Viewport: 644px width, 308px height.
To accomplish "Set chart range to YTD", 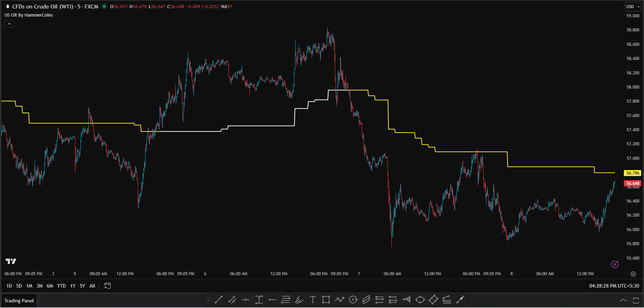I will tap(61, 286).
